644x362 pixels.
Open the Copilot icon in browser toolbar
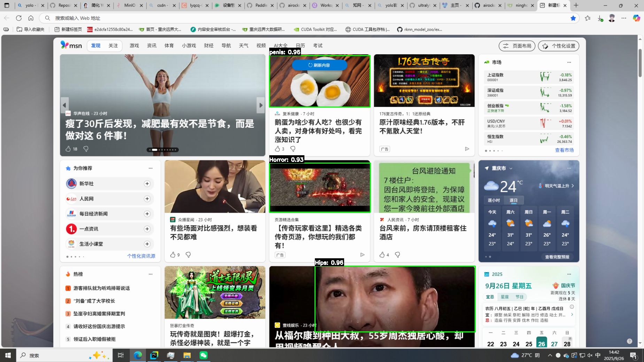pyautogui.click(x=636, y=18)
